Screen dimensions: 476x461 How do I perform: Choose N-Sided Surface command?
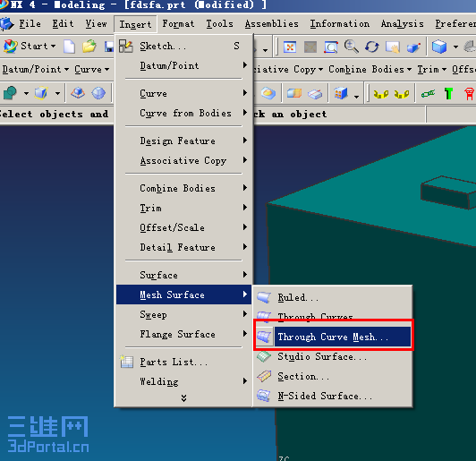[x=333, y=396]
